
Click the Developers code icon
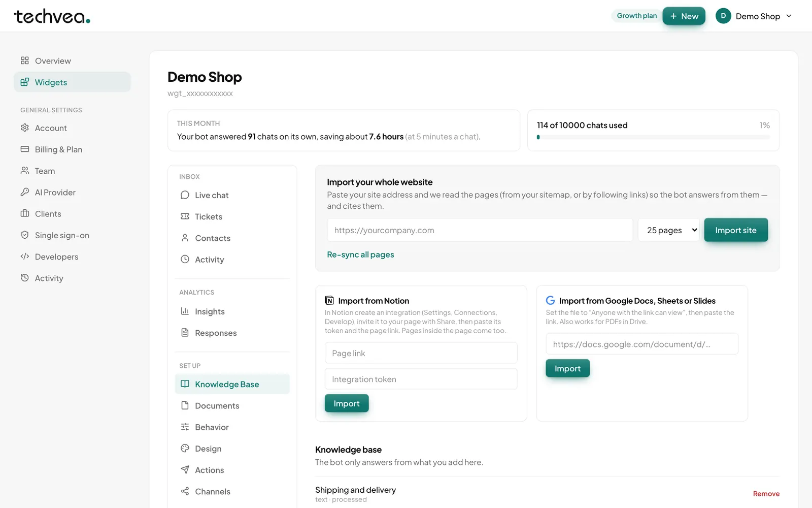(24, 257)
